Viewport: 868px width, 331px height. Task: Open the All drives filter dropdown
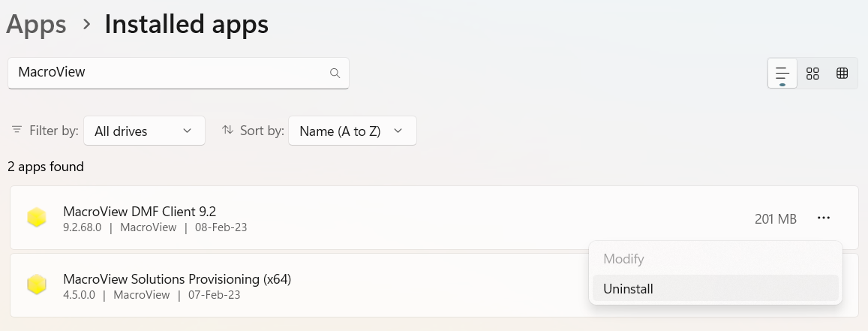(x=145, y=131)
